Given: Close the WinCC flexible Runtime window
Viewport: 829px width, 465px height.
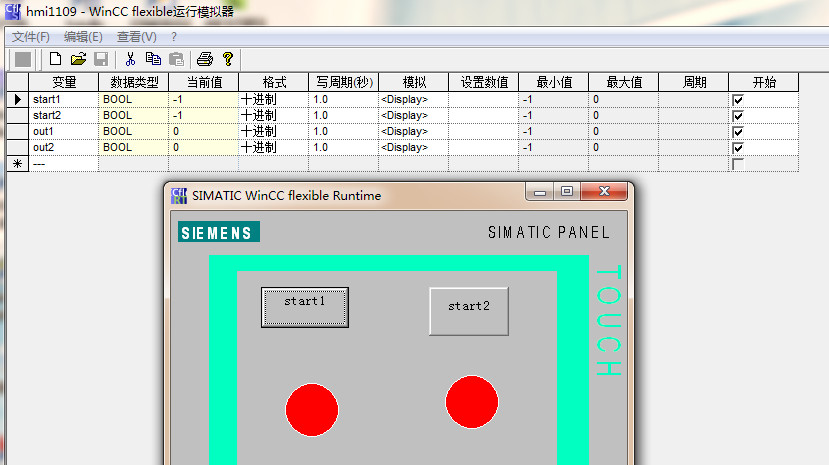Looking at the screenshot, I should [x=604, y=191].
